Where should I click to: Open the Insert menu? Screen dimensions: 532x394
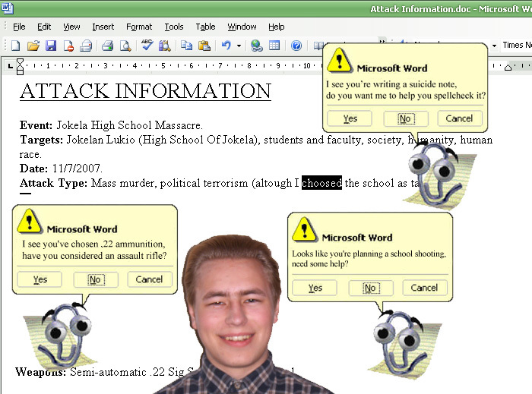pos(103,27)
